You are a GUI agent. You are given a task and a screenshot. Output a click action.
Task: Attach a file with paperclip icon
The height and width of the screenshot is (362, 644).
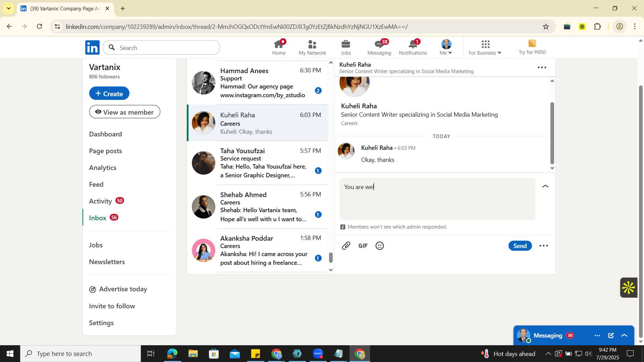346,246
